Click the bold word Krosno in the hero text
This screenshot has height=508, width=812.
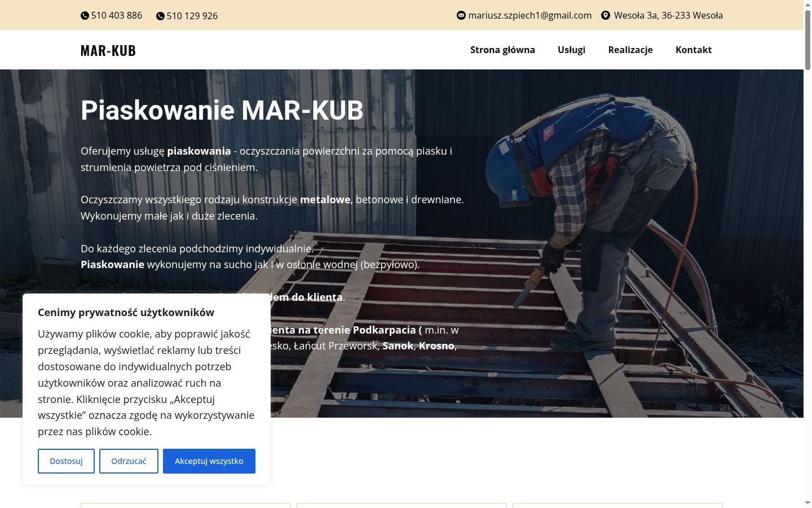[436, 345]
